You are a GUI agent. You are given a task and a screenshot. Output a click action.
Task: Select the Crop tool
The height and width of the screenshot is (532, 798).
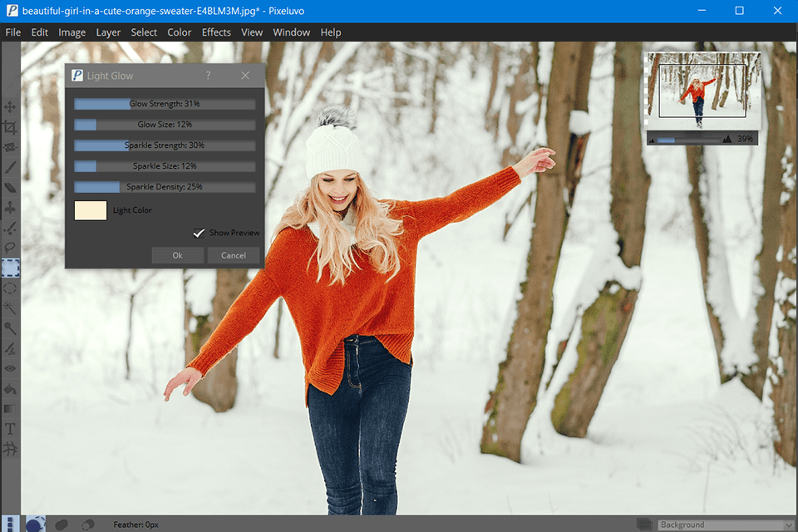point(10,127)
